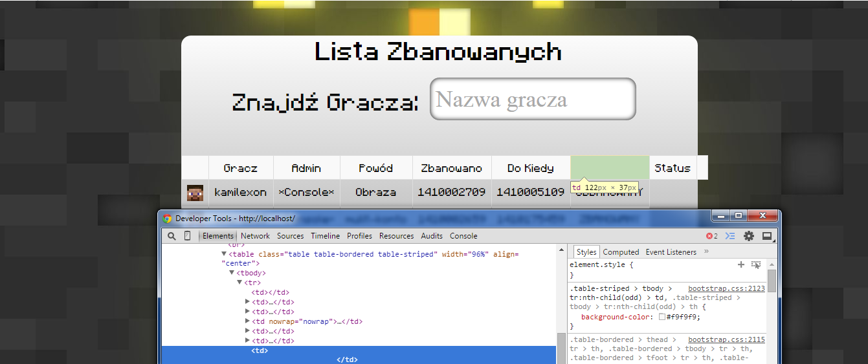Click the dock side icon in DevTools

pyautogui.click(x=767, y=236)
